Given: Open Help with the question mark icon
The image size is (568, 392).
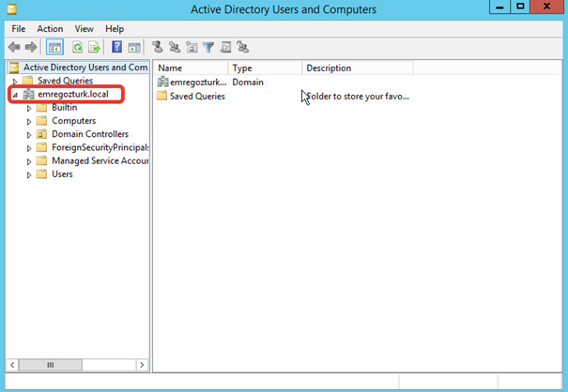Looking at the screenshot, I should [x=116, y=47].
